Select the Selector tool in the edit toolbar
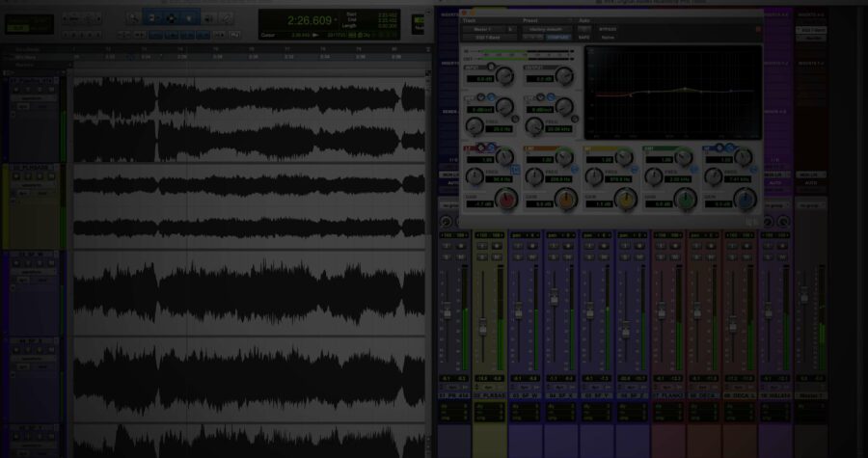This screenshot has width=868, height=458. coord(171,18)
